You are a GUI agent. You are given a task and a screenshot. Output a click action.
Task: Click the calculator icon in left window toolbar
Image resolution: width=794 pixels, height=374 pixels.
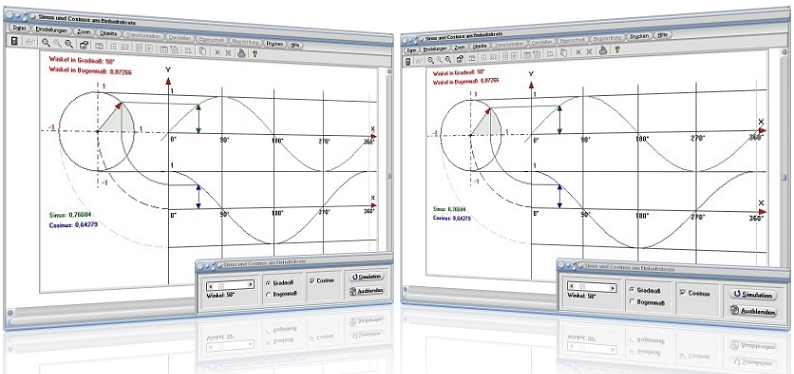14,41
